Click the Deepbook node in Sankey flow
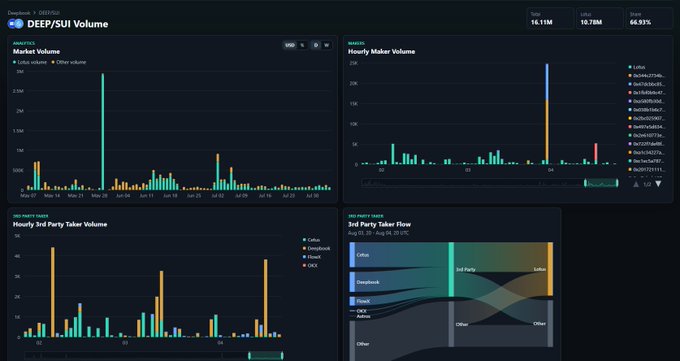This screenshot has width=680, height=361. tap(352, 282)
